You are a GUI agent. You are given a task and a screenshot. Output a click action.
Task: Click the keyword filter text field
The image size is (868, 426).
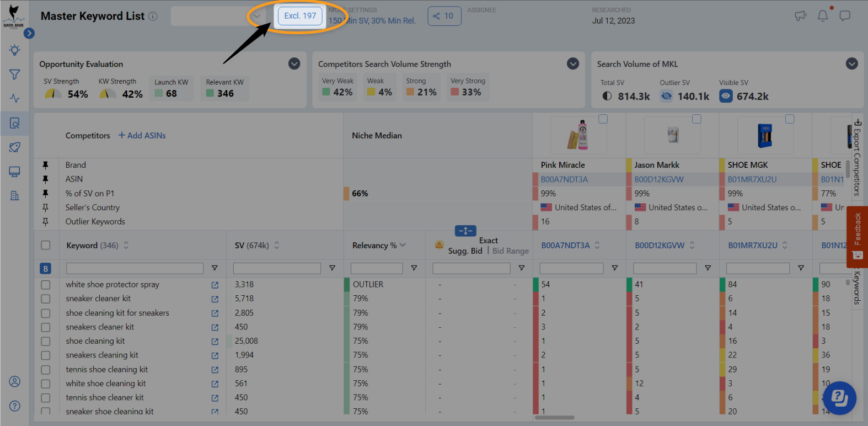tap(135, 268)
